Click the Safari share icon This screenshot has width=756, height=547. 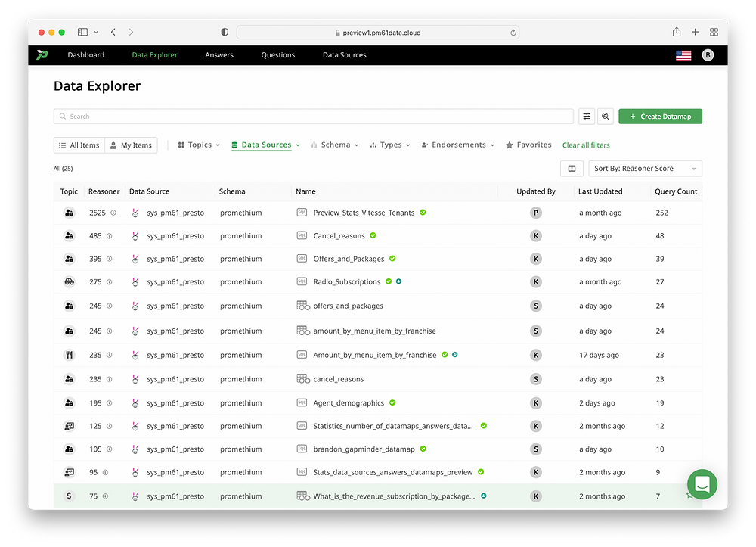(676, 33)
